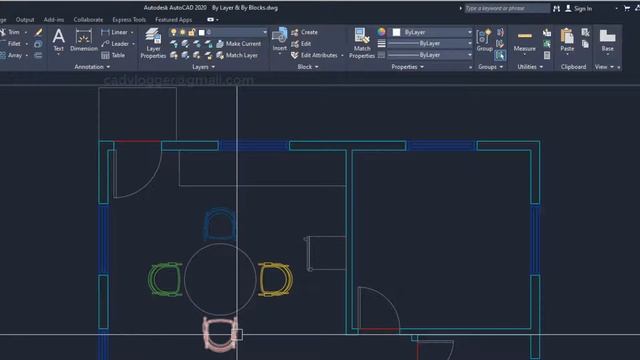640x360 pixels.
Task: Click the Thaw All Layers icon
Action: click(x=197, y=55)
